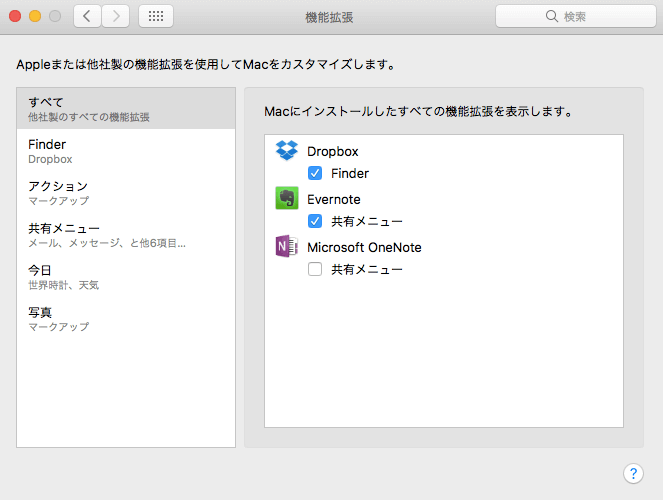
Task: Click メール、メッセージ、と他6項目 subtitle
Action: 107,243
